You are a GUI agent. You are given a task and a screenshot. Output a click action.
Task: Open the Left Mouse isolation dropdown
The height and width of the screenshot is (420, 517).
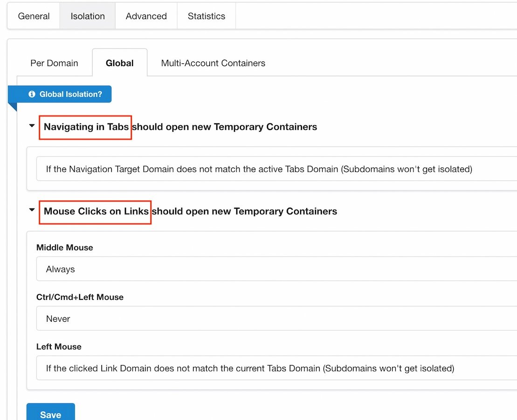coord(276,368)
